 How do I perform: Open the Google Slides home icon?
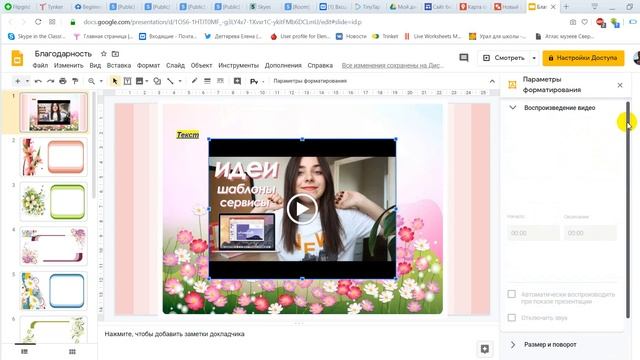(x=17, y=58)
